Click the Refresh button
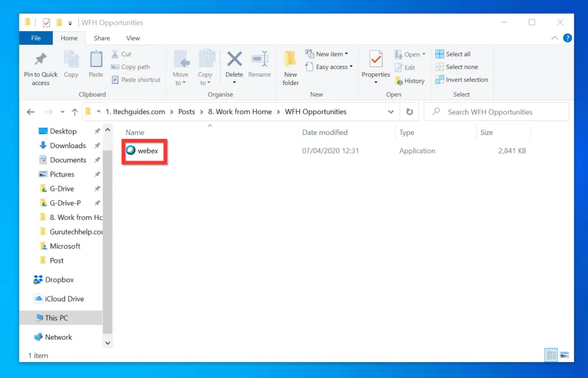Screen dimensions: 588x378 coord(409,112)
